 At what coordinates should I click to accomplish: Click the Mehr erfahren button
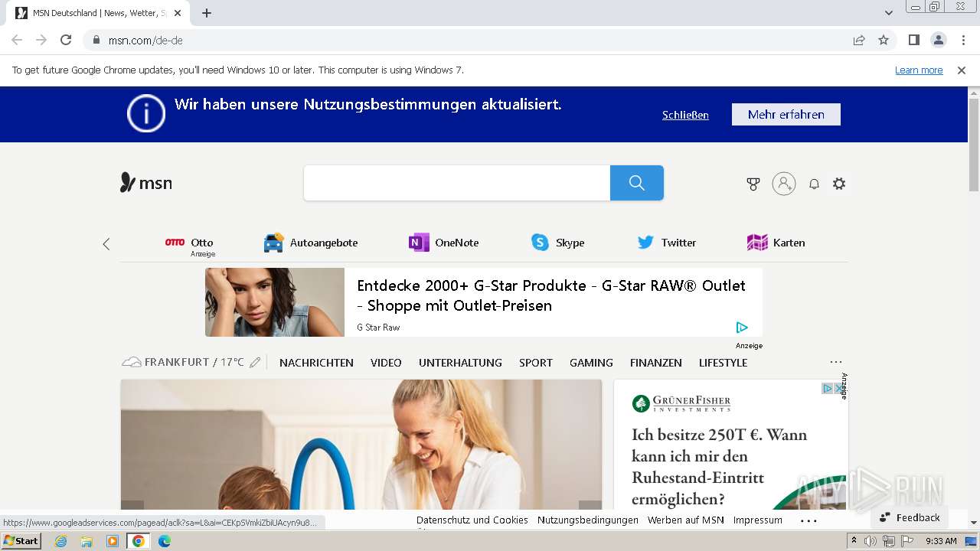786,114
